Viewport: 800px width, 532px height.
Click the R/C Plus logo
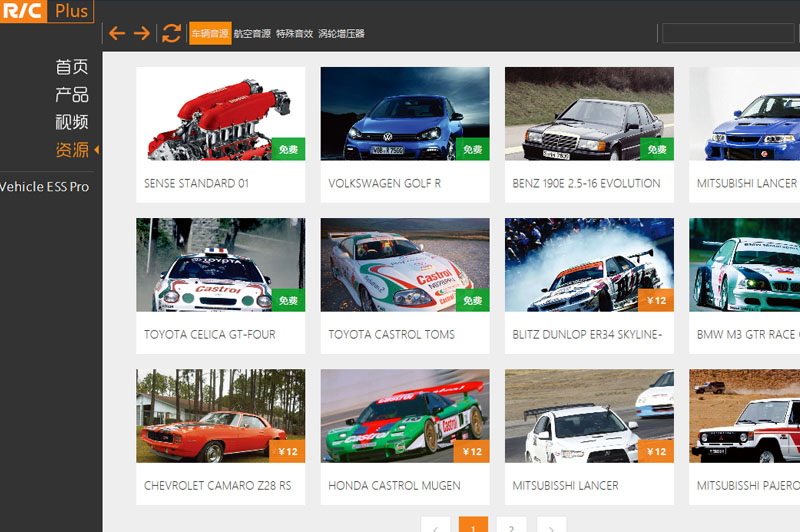(47, 11)
